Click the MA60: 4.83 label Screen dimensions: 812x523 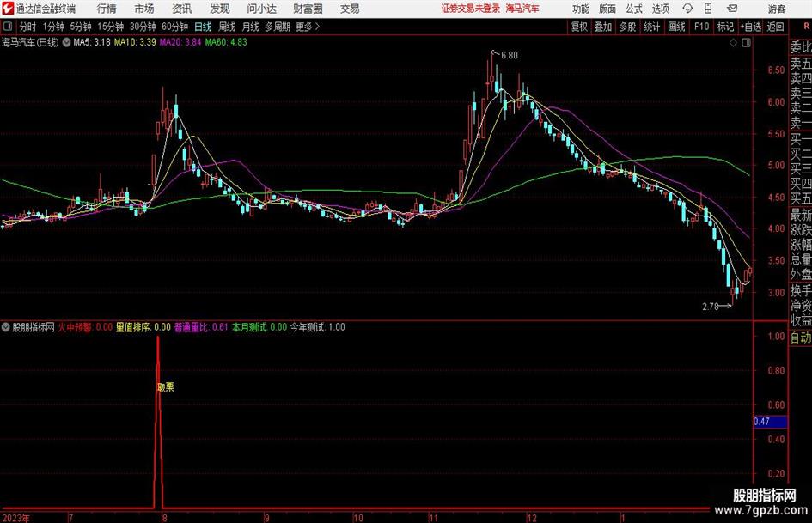(x=226, y=42)
